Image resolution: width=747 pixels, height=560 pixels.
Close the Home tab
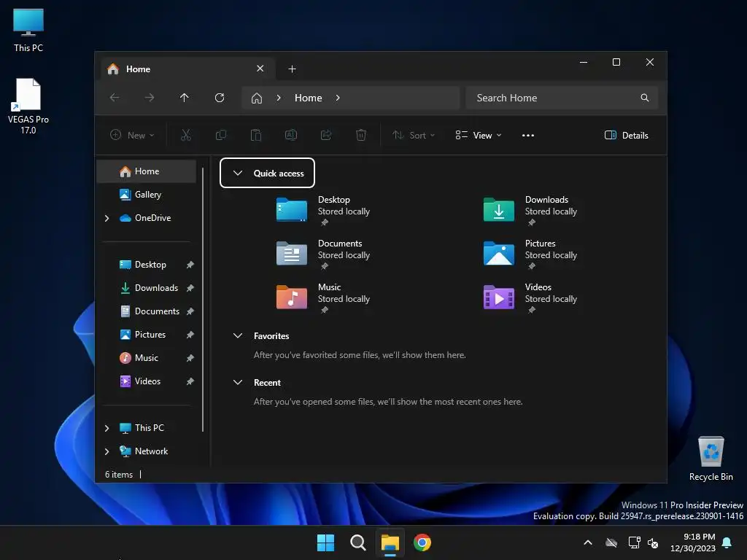(x=260, y=69)
